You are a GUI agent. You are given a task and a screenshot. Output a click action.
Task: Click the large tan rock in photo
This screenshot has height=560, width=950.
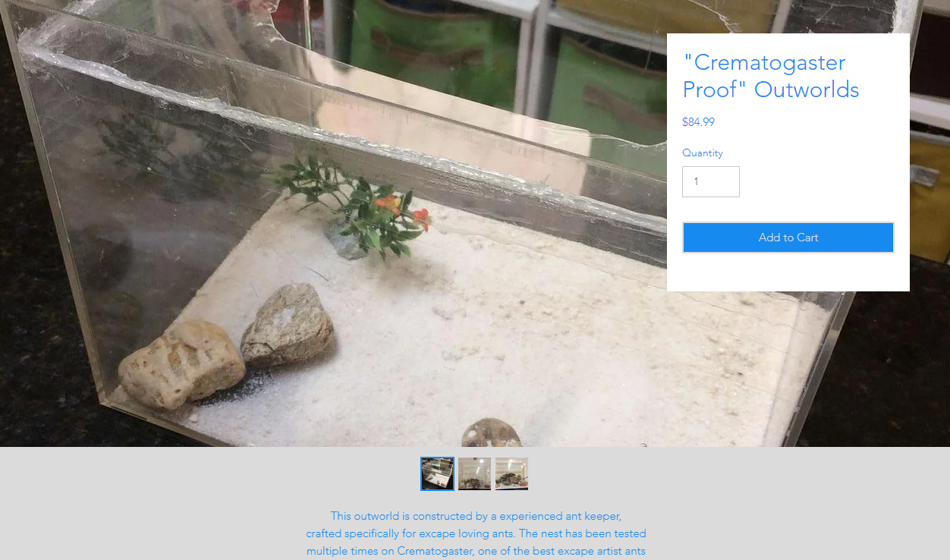point(181,364)
